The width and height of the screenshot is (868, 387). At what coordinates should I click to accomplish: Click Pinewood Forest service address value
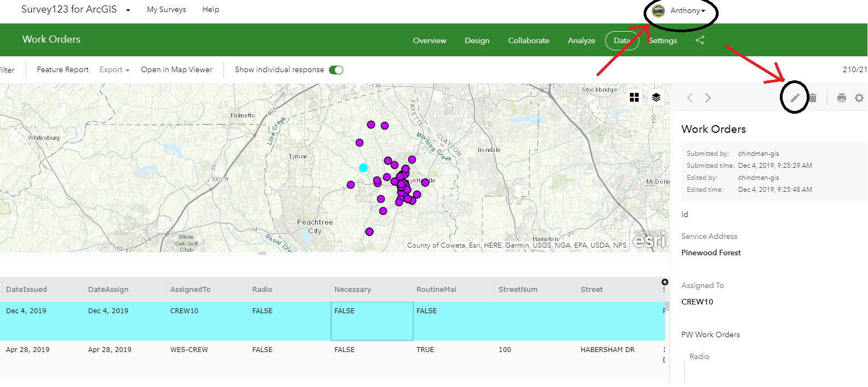click(711, 253)
